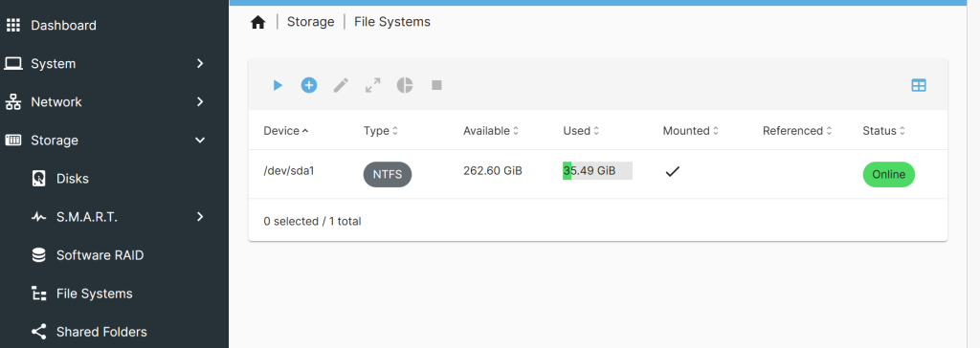Click the Mount play icon in toolbar
The height and width of the screenshot is (348, 980).
click(x=278, y=86)
